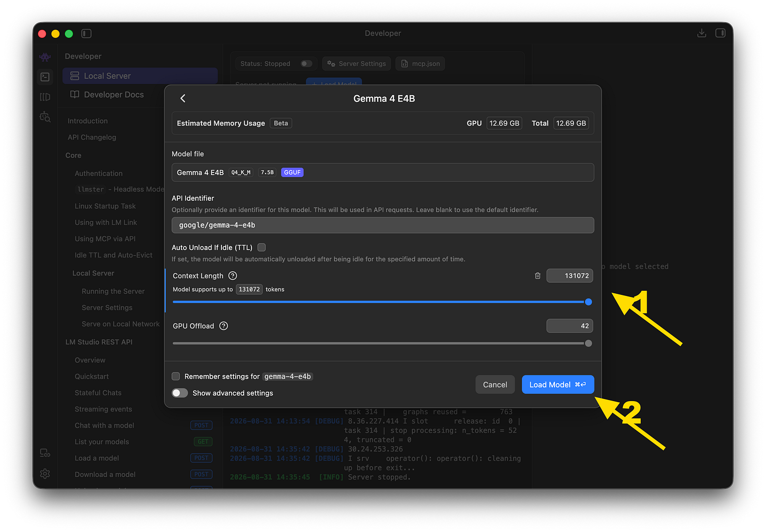The image size is (766, 532).
Task: Click the Load Model button
Action: (558, 385)
